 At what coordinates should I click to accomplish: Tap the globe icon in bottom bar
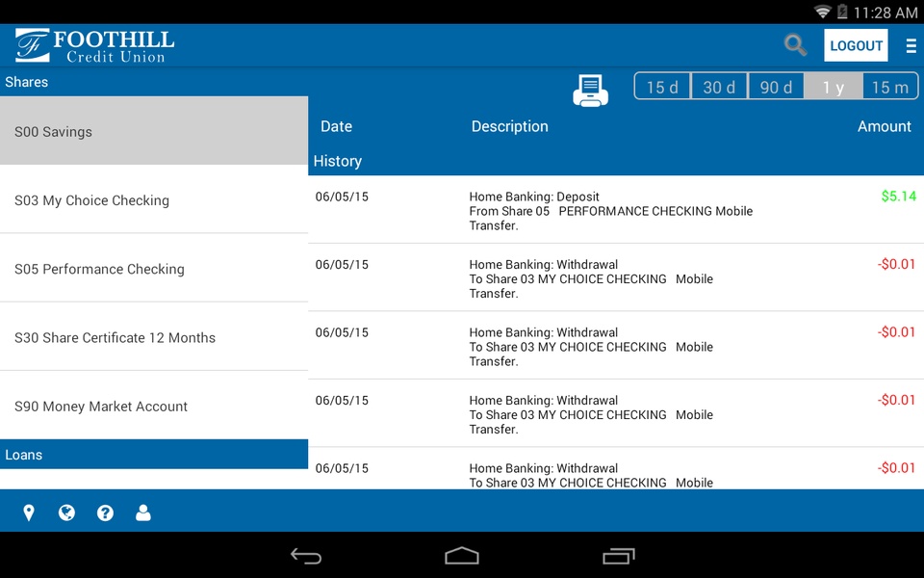tap(66, 512)
